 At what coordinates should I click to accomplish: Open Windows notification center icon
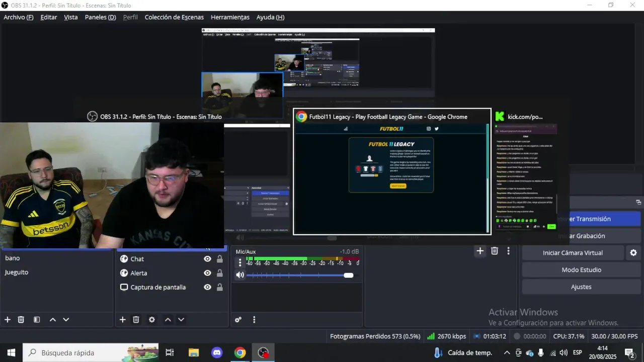(x=629, y=353)
